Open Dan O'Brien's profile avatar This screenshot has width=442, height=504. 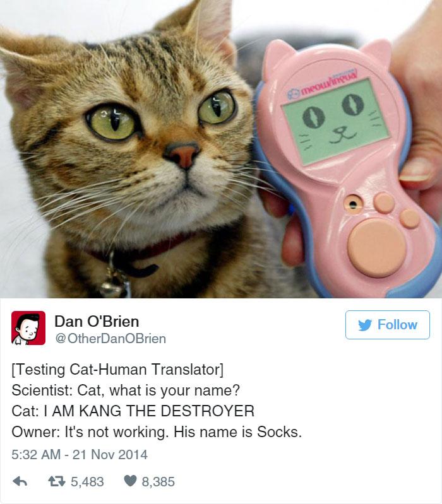click(x=28, y=328)
